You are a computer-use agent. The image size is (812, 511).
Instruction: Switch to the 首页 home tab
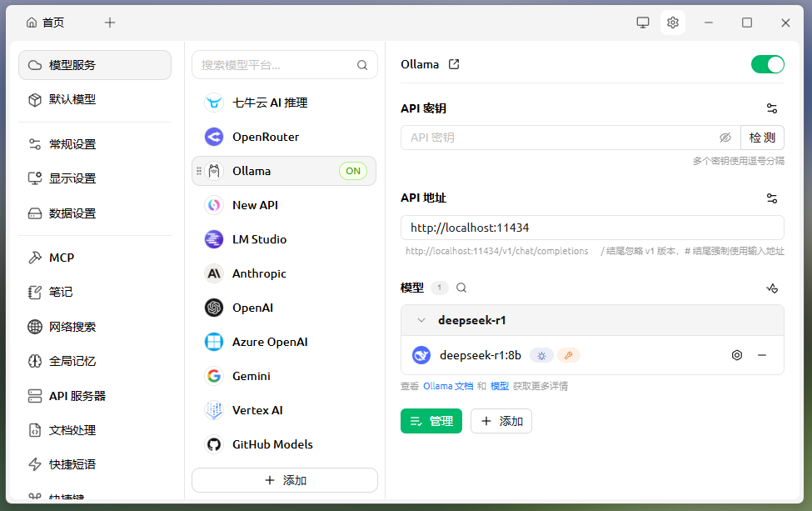tap(45, 23)
